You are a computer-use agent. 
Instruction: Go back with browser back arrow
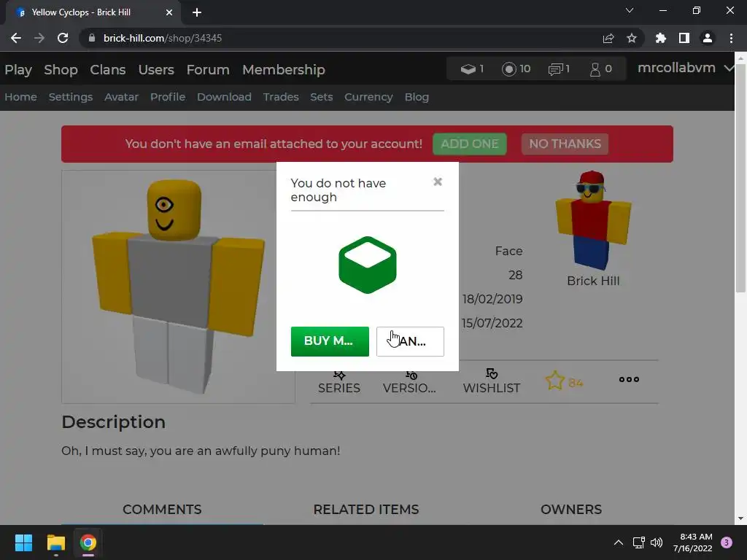(16, 38)
